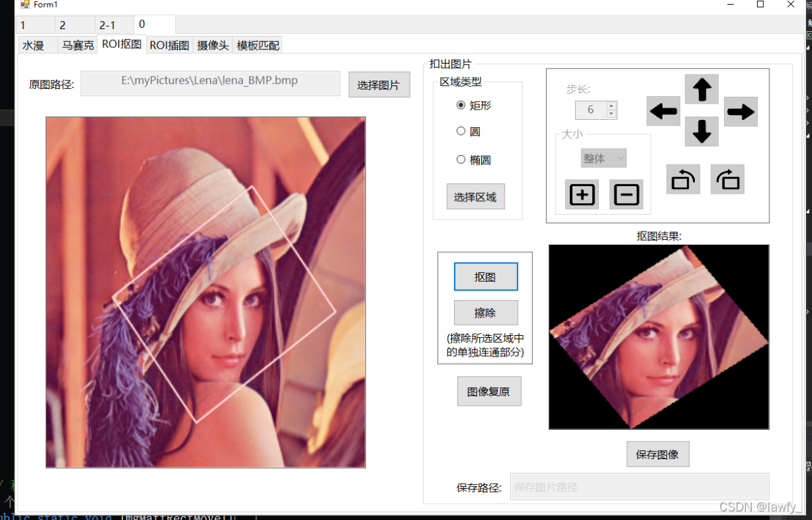
Task: Choose the 椭圆 radio option
Action: pos(461,160)
